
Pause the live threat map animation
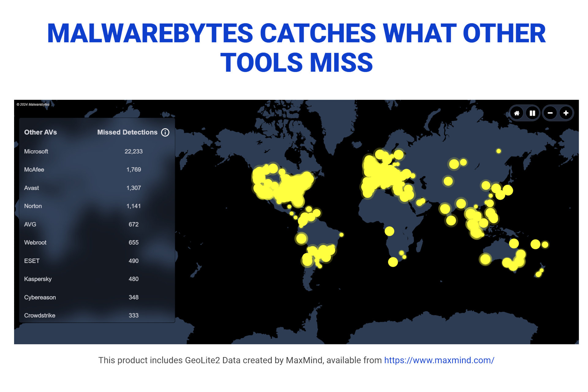click(x=532, y=113)
